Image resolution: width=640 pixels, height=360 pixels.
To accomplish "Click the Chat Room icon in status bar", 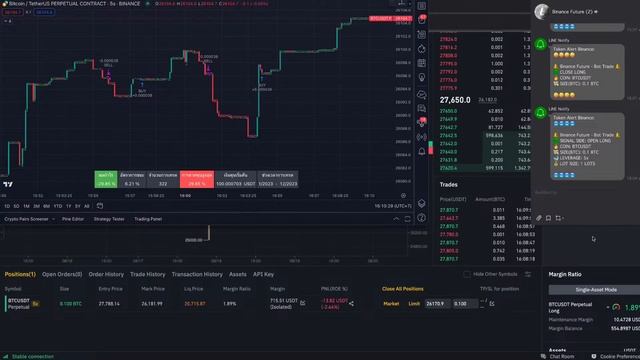I will click(543, 356).
